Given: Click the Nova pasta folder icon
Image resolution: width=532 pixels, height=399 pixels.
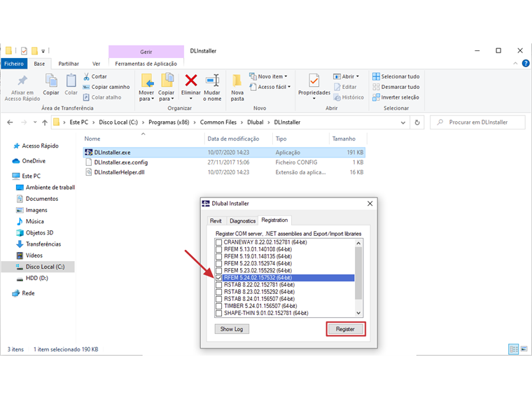Looking at the screenshot, I should [x=237, y=80].
